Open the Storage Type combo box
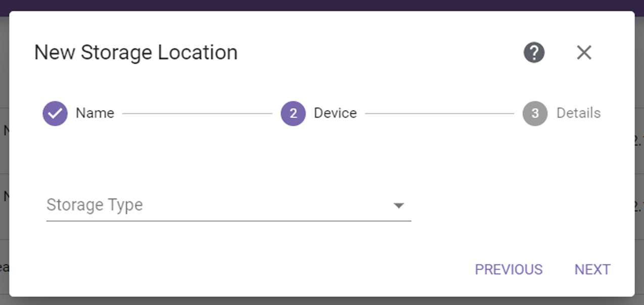The height and width of the screenshot is (305, 644). point(229,205)
